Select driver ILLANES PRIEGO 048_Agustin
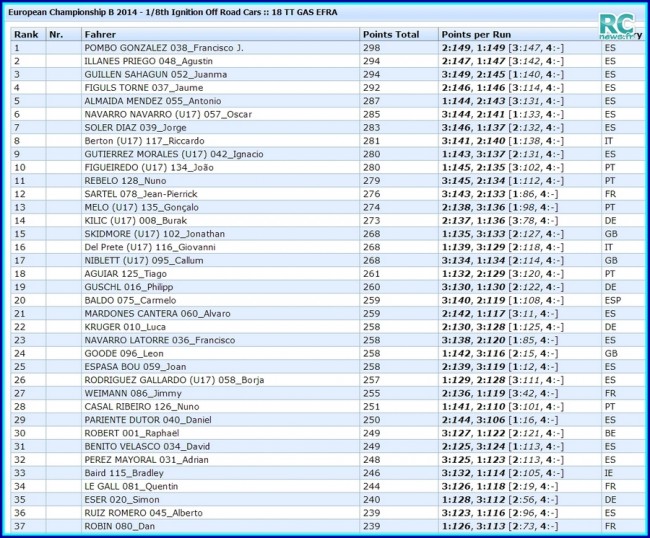Image resolution: width=650 pixels, height=538 pixels. (x=148, y=61)
